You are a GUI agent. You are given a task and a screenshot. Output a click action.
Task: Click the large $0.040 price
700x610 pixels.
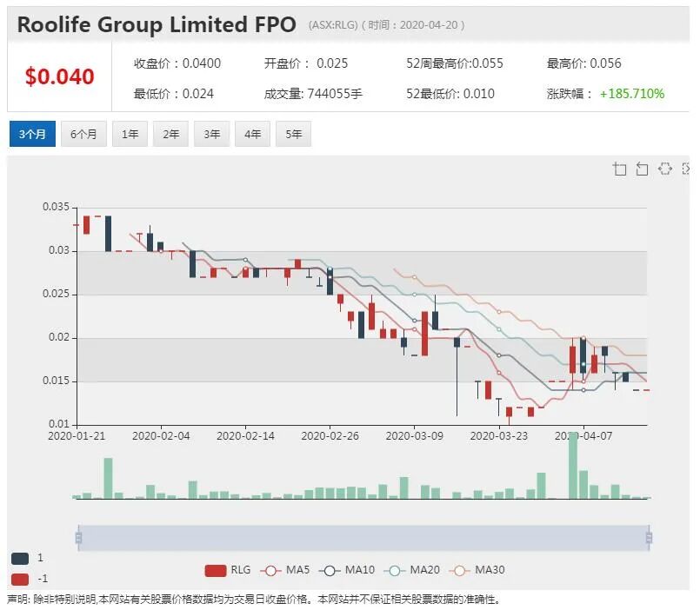60,76
